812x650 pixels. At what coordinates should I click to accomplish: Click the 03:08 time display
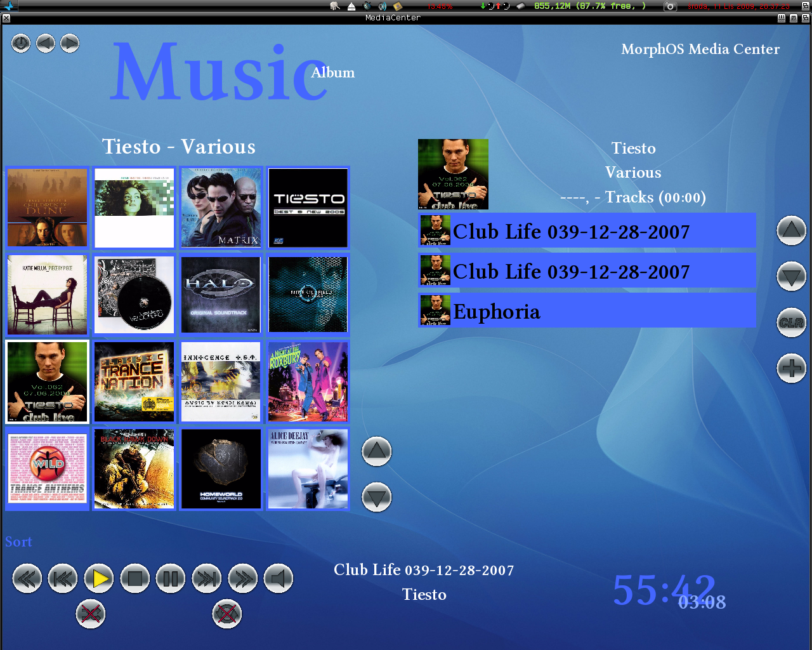point(702,602)
